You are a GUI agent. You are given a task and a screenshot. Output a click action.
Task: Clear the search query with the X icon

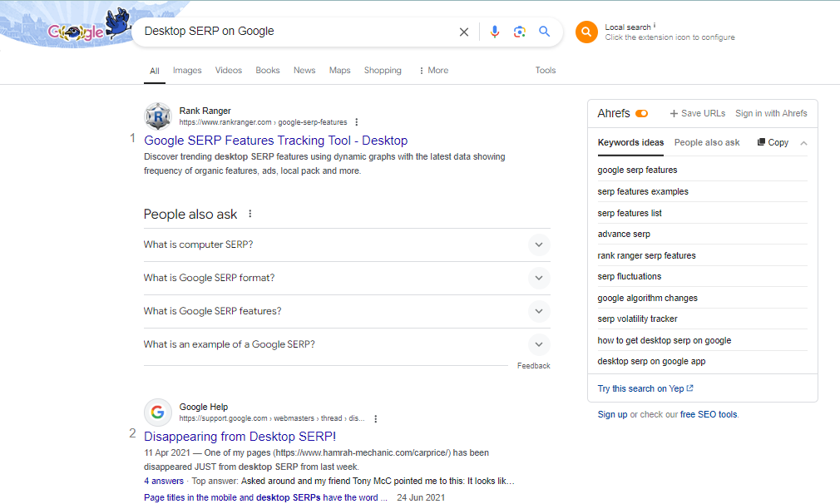pos(464,32)
